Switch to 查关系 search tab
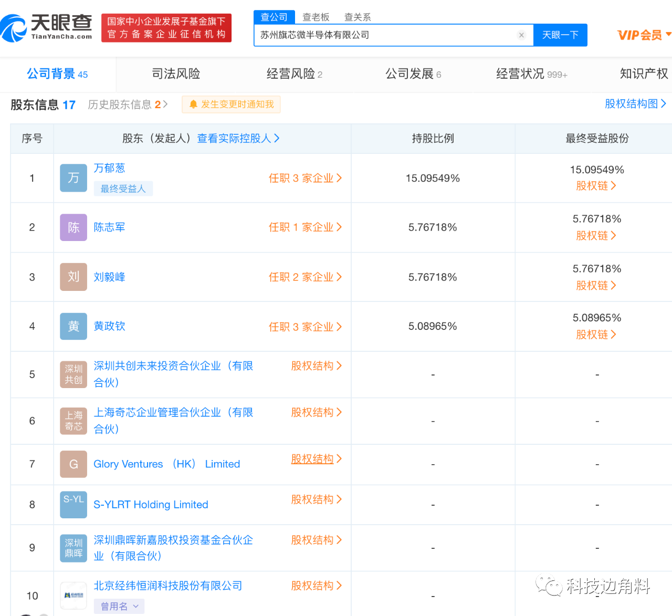 (358, 17)
